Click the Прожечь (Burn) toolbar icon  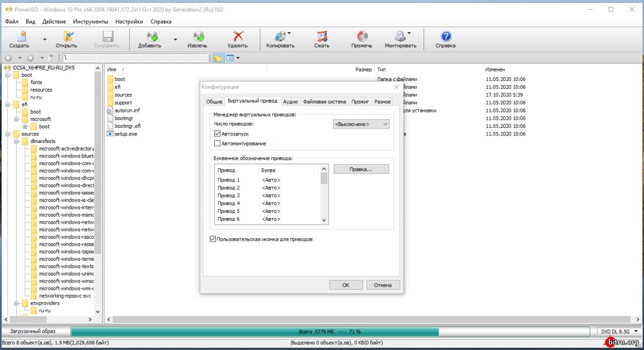point(362,36)
